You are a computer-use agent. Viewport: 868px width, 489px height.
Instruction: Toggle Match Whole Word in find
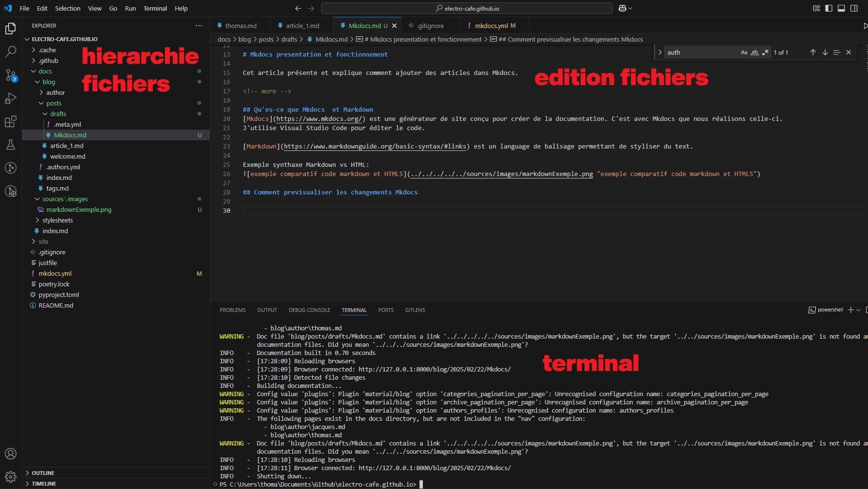pos(755,52)
